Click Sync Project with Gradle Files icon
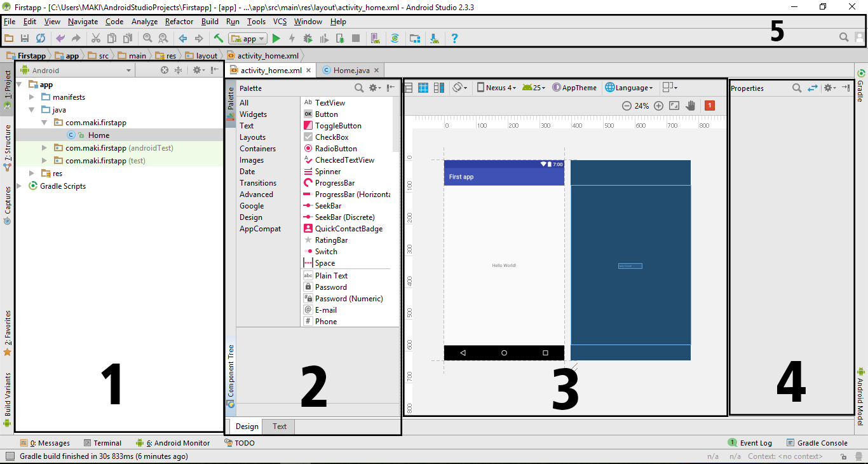Image resolution: width=868 pixels, height=464 pixels. (395, 38)
